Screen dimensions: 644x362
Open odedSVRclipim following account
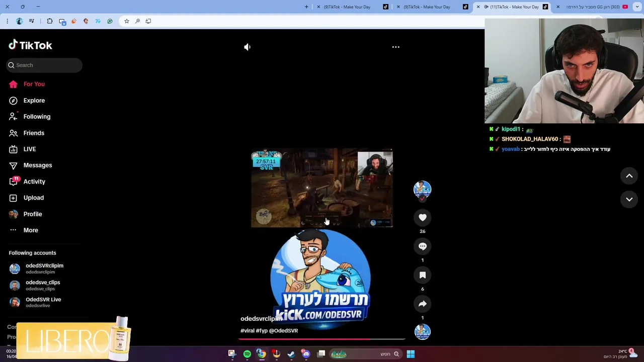[x=36, y=268]
